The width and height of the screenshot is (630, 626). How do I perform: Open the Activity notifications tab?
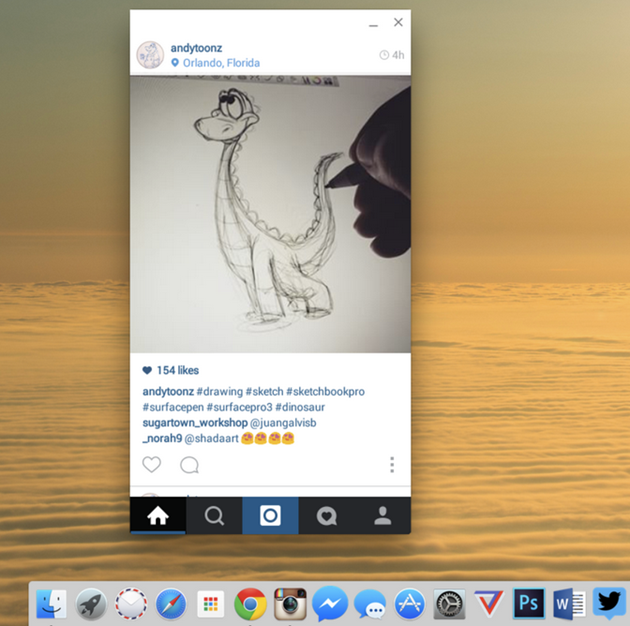point(326,516)
